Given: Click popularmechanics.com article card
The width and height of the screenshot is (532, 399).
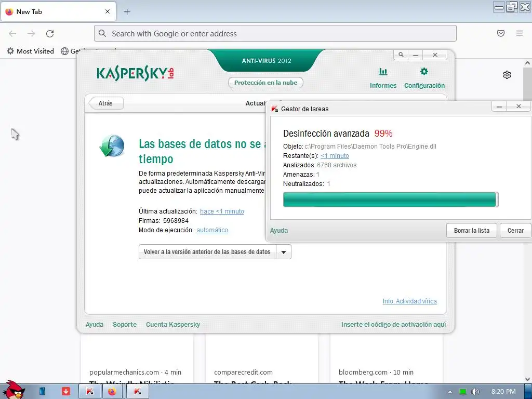Looking at the screenshot, I should coord(137,359).
